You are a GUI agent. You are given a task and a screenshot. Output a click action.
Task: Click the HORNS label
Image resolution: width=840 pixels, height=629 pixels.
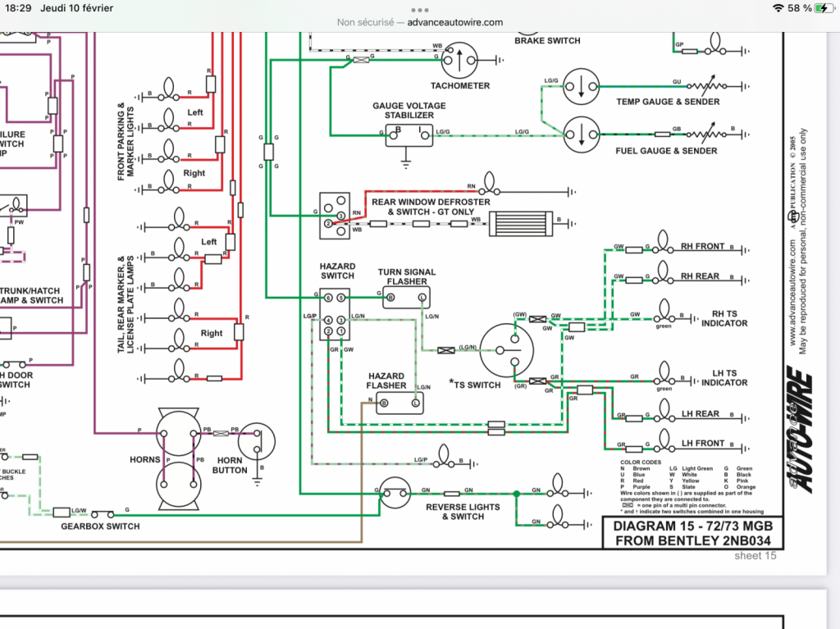pos(144,460)
